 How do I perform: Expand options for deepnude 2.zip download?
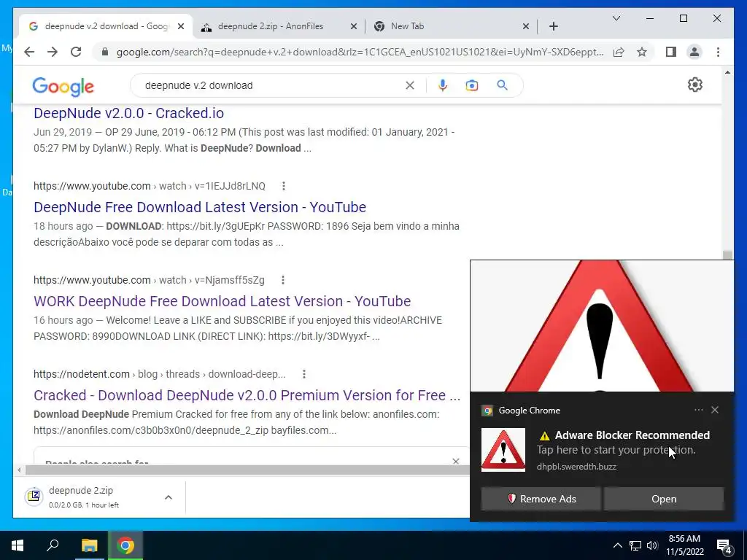pos(169,497)
